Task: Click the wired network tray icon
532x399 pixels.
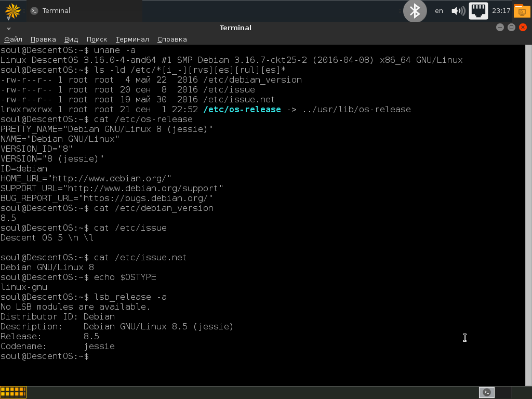Action: coord(478,11)
